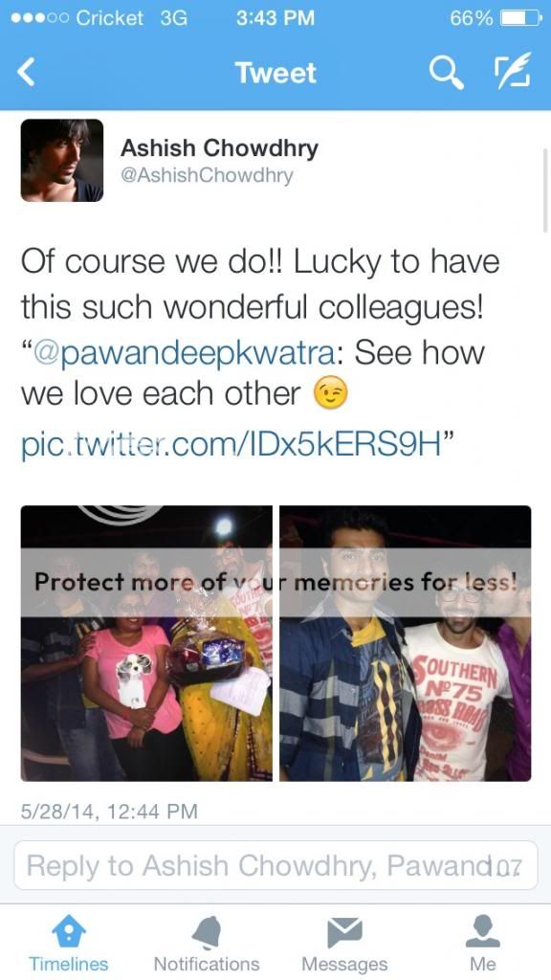Compose a new tweet with quill icon
Viewport: 551px width, 980px height.
pyautogui.click(x=513, y=70)
